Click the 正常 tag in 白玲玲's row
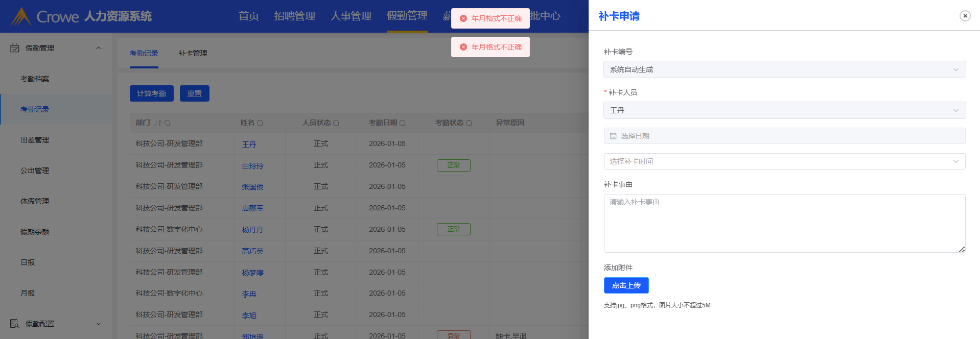The image size is (980, 339). (454, 165)
